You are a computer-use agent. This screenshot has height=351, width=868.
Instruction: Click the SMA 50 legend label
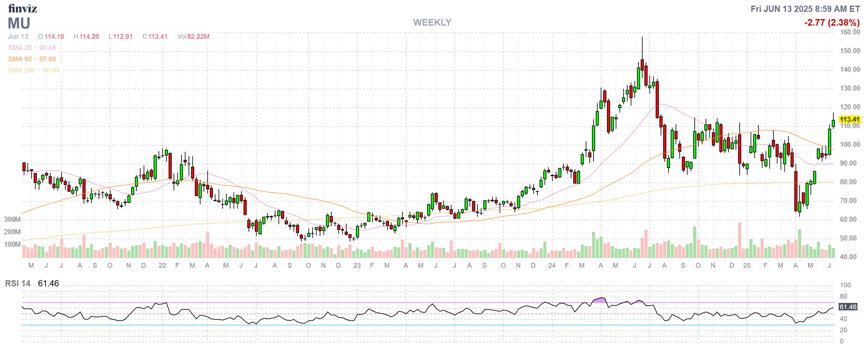tap(20, 59)
